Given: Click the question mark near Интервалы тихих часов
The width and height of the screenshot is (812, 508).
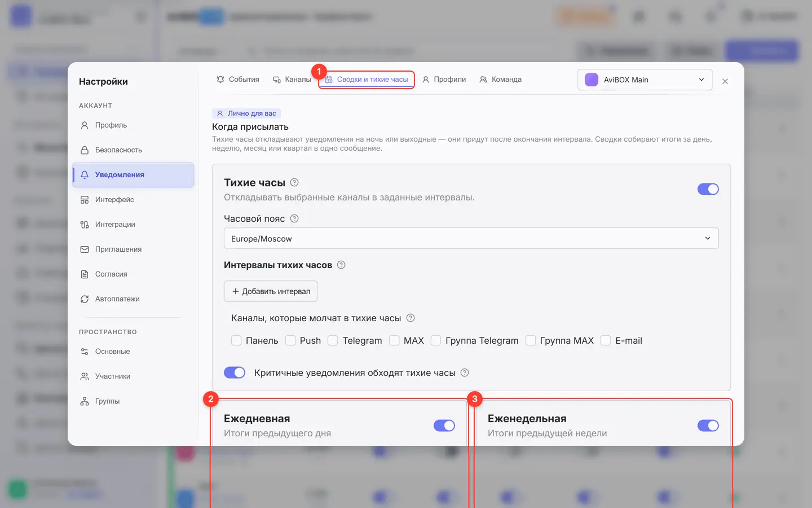Looking at the screenshot, I should (x=341, y=265).
